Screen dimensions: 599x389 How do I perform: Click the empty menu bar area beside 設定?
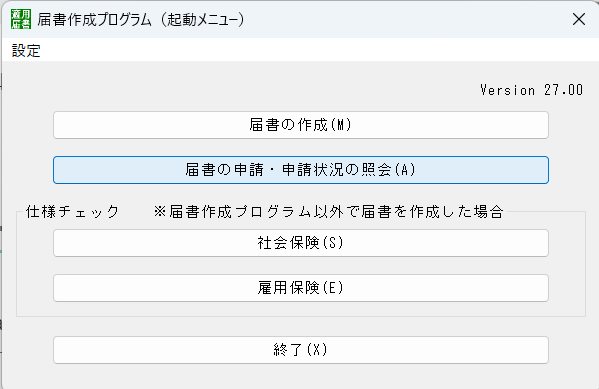point(319,50)
